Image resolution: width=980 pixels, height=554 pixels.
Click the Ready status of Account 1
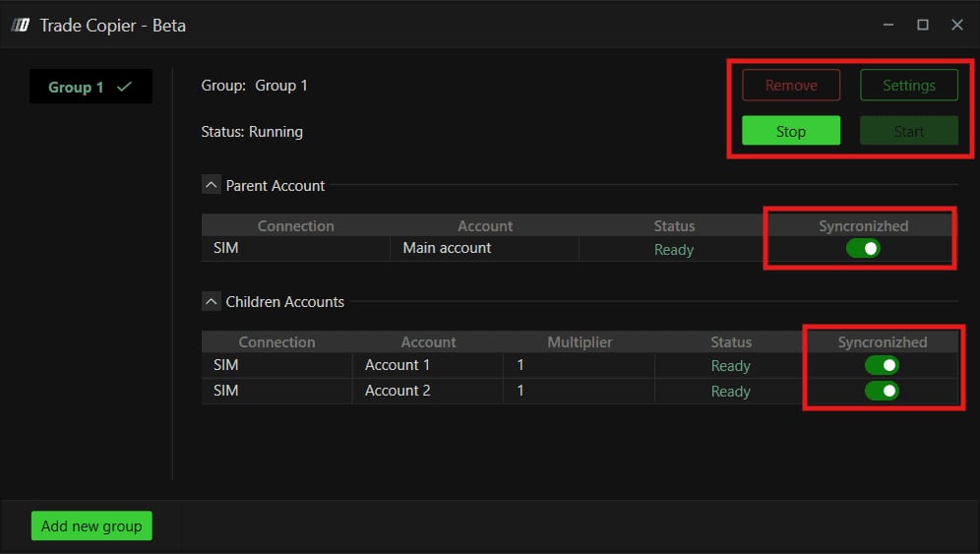731,366
